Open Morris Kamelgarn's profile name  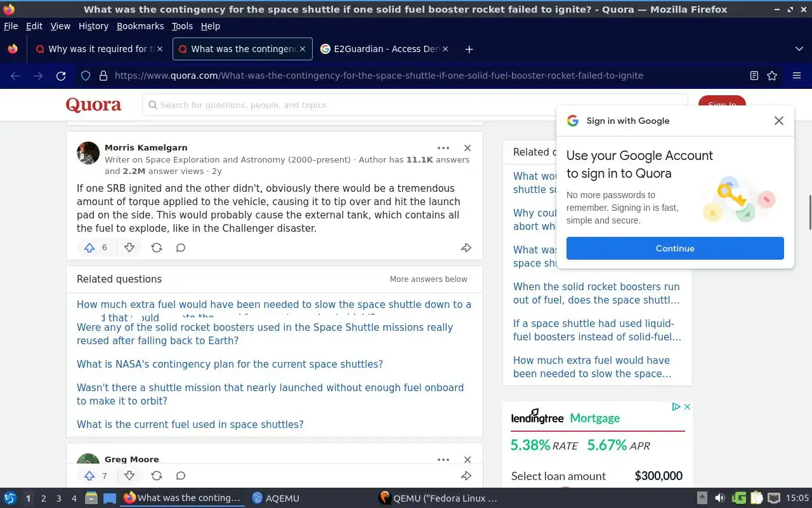click(146, 147)
